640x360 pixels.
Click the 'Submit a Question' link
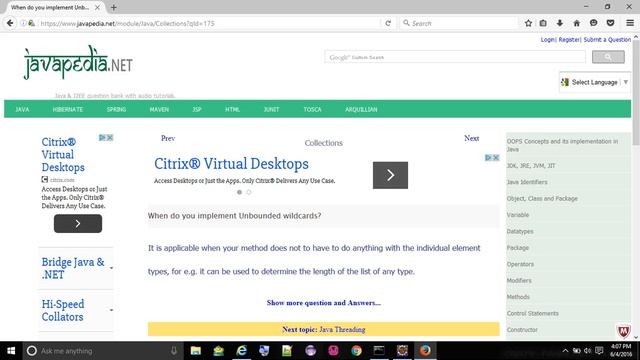pos(607,40)
